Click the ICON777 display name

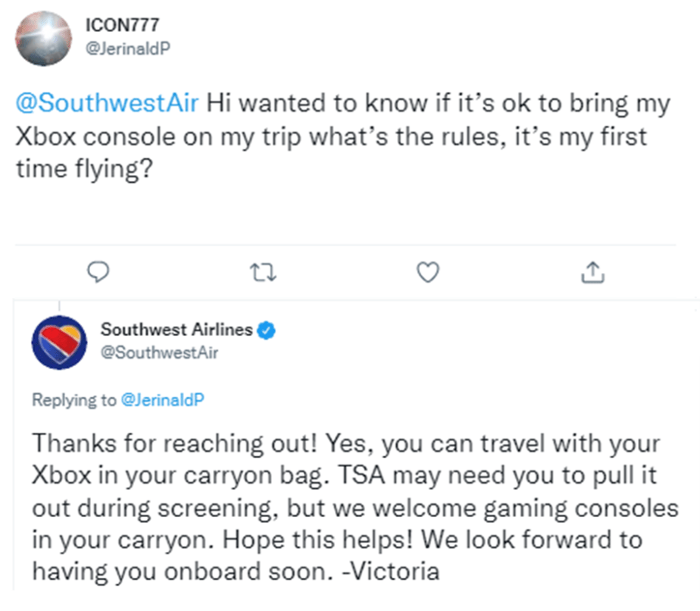pos(122,25)
